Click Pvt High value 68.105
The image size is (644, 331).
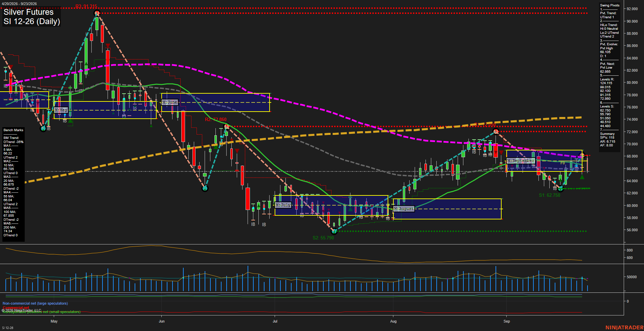pyautogui.click(x=605, y=52)
